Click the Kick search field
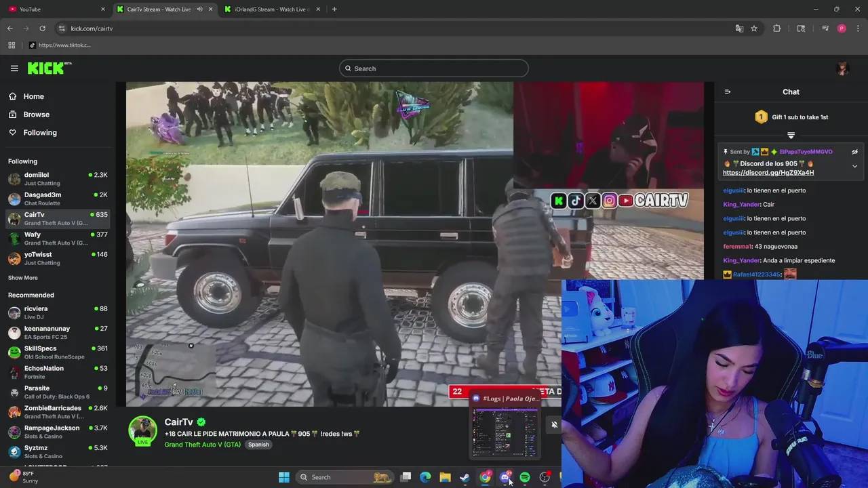Screen dimensions: 868x488 pos(434,68)
